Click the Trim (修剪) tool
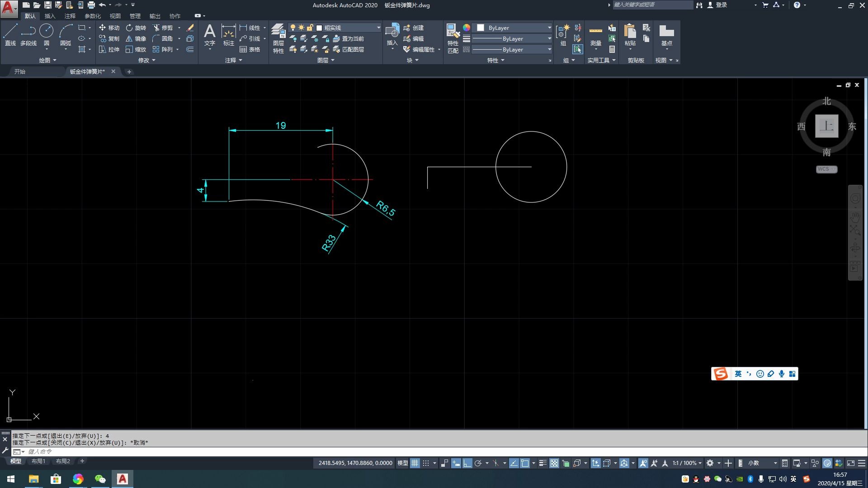The height and width of the screenshot is (488, 868). point(163,28)
